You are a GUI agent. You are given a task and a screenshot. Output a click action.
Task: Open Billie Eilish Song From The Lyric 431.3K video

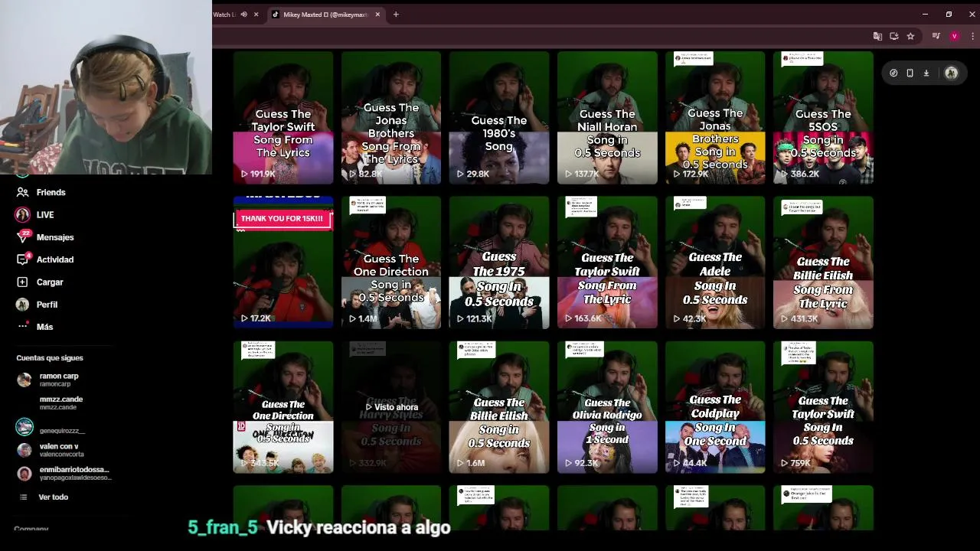pyautogui.click(x=823, y=262)
